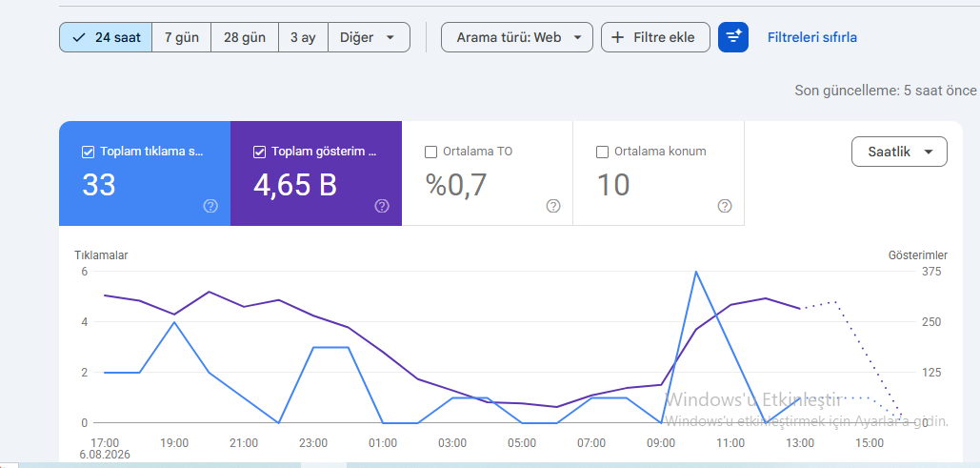Switch to the 3 ay date range
The image size is (980, 468).
(303, 37)
